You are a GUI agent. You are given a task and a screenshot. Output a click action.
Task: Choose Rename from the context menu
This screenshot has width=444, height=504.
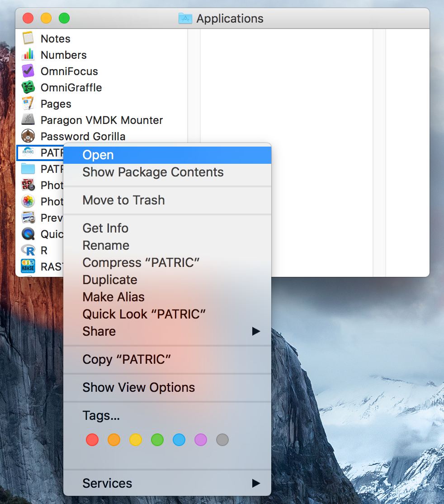click(167, 246)
